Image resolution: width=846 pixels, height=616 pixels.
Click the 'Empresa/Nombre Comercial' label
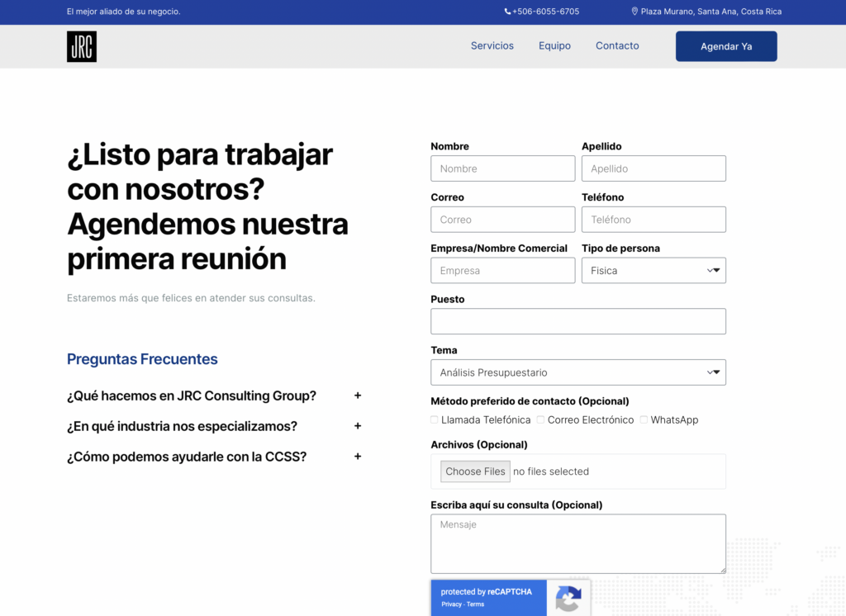pyautogui.click(x=499, y=248)
